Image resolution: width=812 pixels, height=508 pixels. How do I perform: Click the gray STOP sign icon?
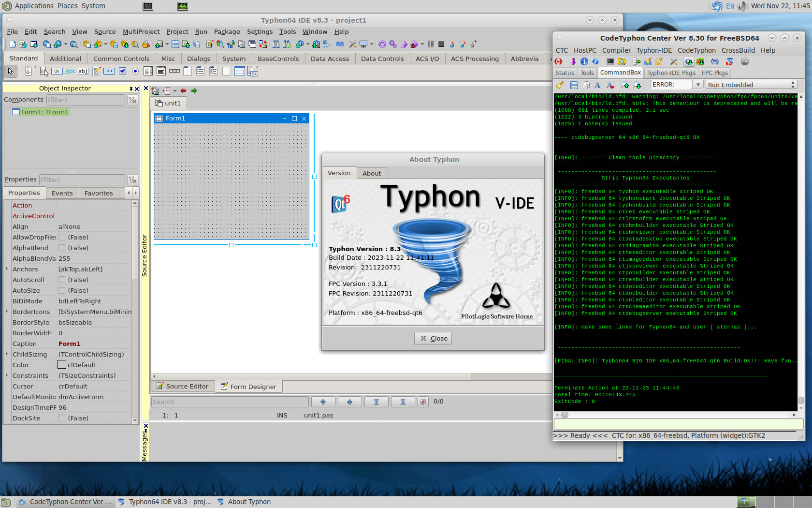pos(745,61)
